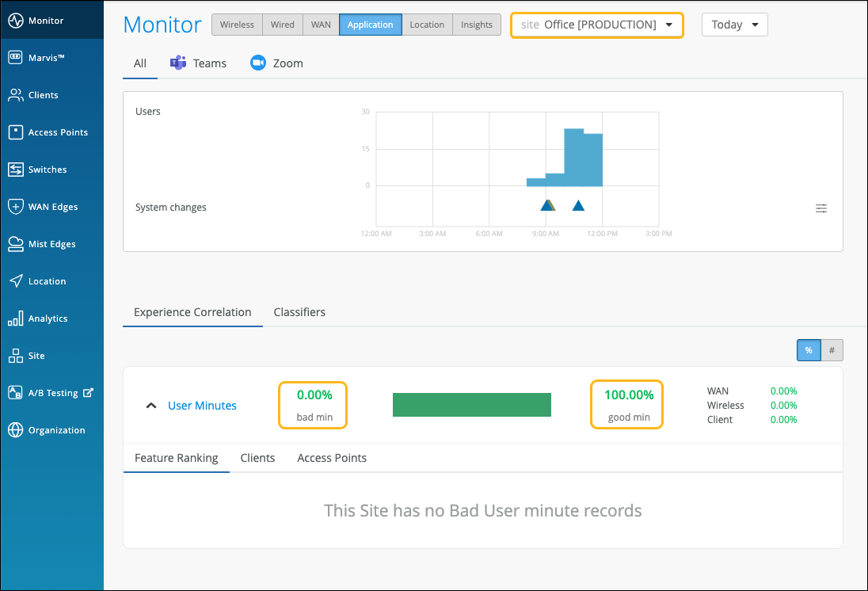Open the site Office [PRODUCTION] dropdown

(x=597, y=25)
